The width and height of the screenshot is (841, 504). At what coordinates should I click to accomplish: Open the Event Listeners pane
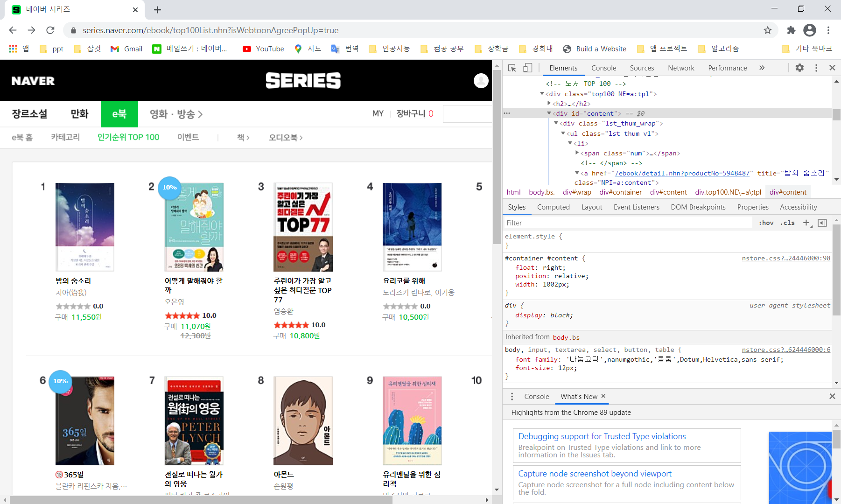[636, 207]
